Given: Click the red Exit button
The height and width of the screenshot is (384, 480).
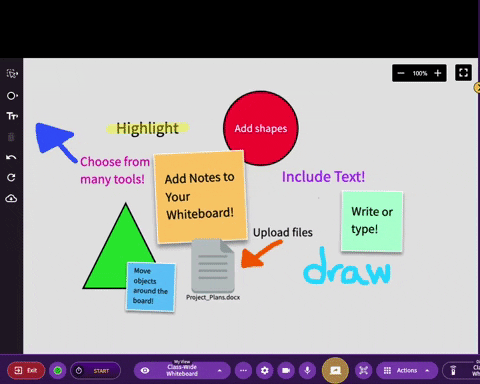Looking at the screenshot, I should 26,370.
